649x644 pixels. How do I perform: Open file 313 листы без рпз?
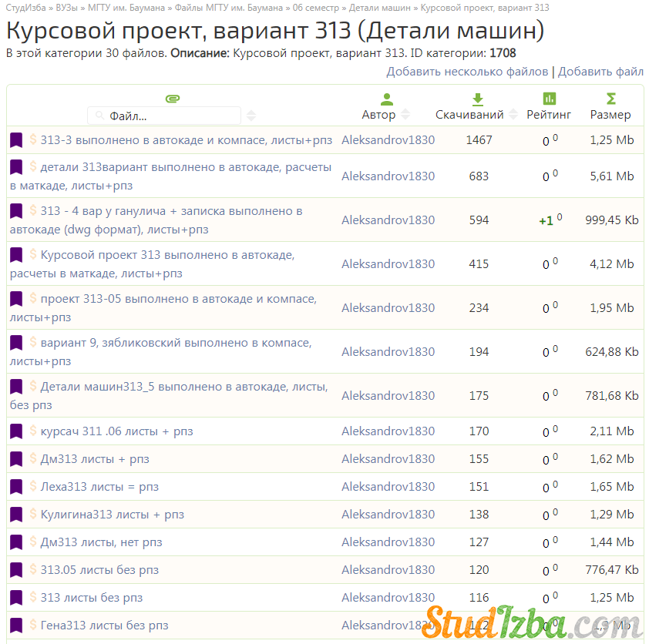pyautogui.click(x=92, y=597)
